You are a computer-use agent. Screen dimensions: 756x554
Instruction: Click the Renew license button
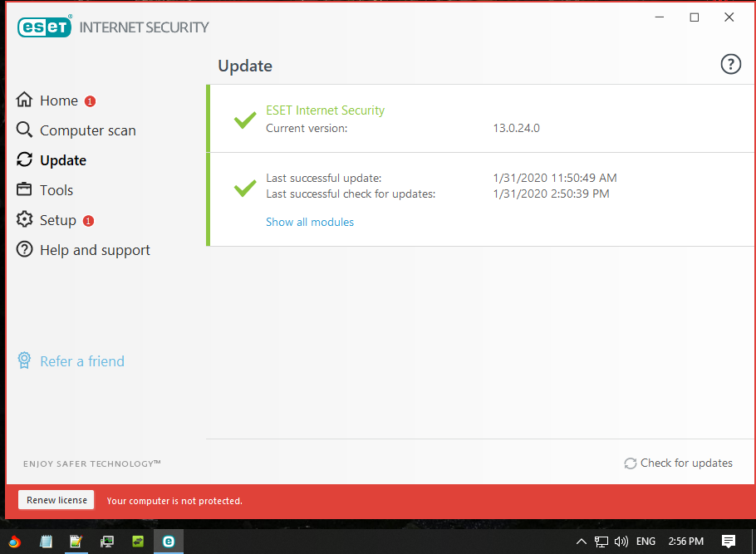click(x=56, y=500)
